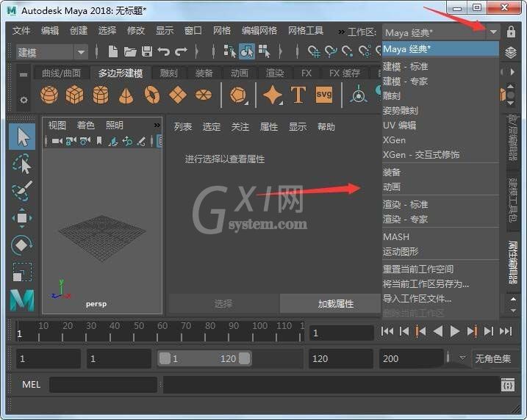
Task: Toggle snap to grids icon
Action: click(314, 51)
